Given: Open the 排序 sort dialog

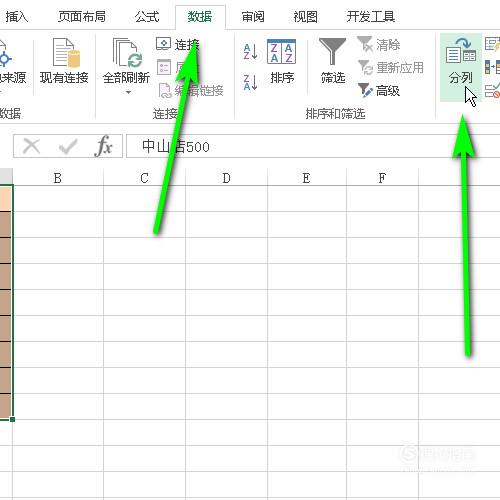Looking at the screenshot, I should [282, 62].
